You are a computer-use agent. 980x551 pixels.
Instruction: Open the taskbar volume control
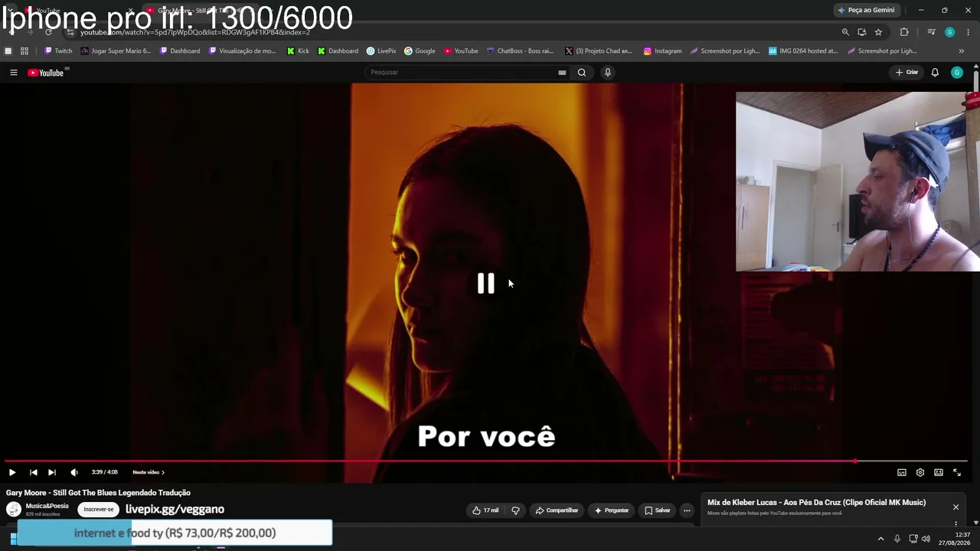coord(926,539)
